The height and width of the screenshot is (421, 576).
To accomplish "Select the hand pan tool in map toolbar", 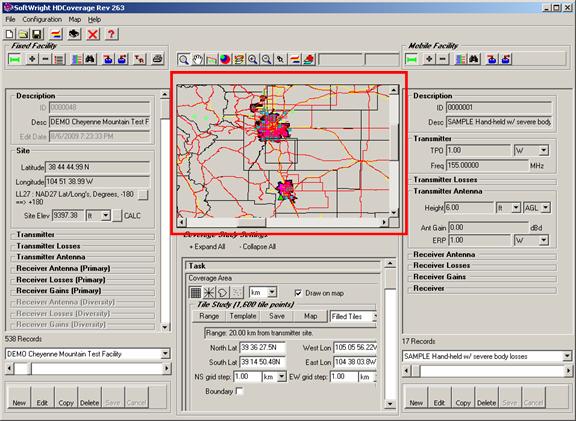I will [x=197, y=59].
